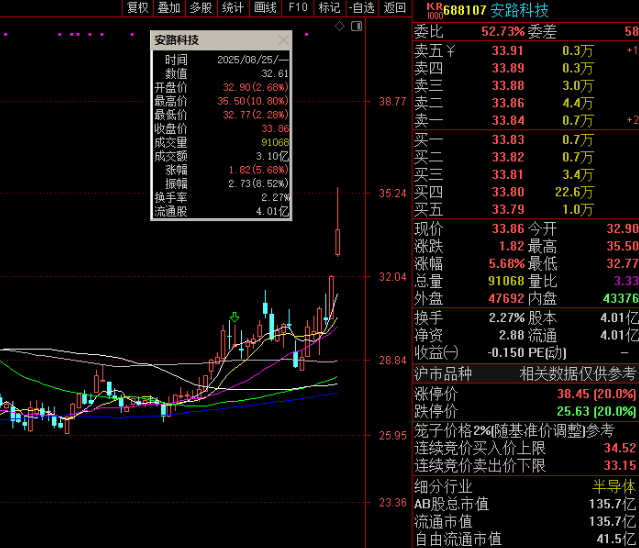This screenshot has width=639, height=548.
Task: Toggle the diamond icon above chart
Action: pos(339,26)
